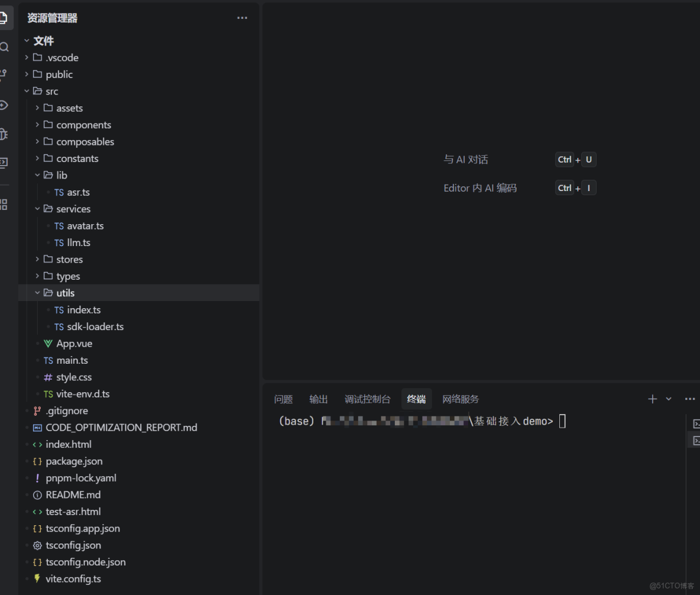
Task: Open terminal launch profile dropdown arrow
Action: point(668,399)
